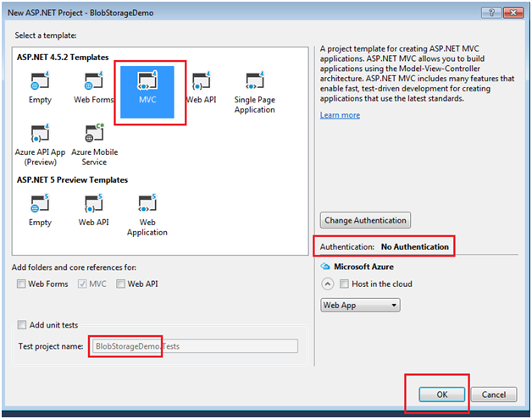Select the MVC template icon
This screenshot has height=419, width=532.
tap(147, 81)
